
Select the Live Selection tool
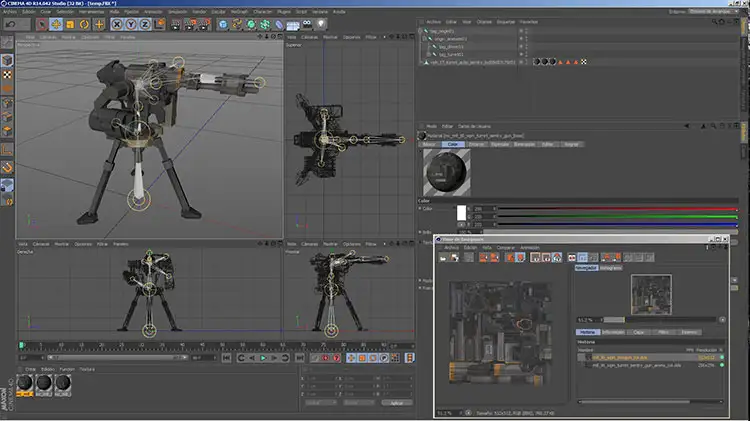pyautogui.click(x=42, y=24)
